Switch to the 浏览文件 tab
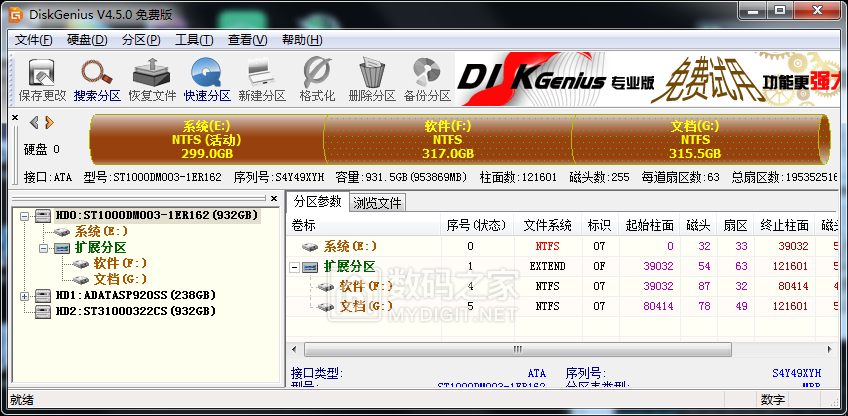 click(377, 203)
